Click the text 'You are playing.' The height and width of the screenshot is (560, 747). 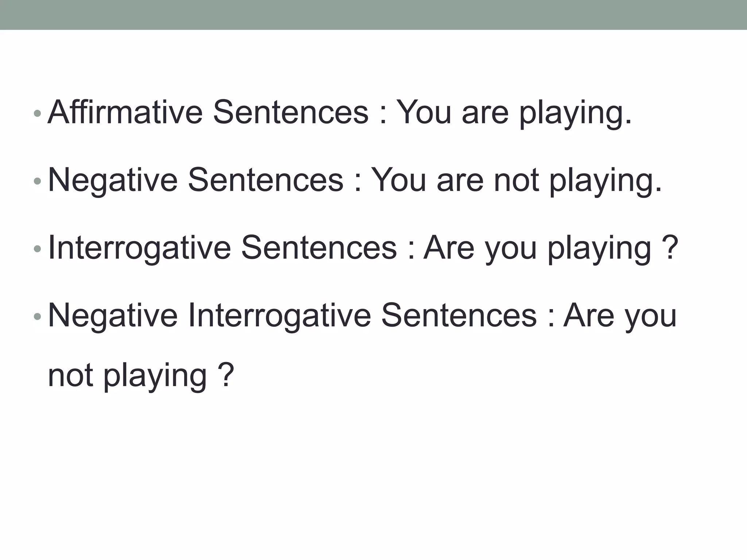pos(514,114)
